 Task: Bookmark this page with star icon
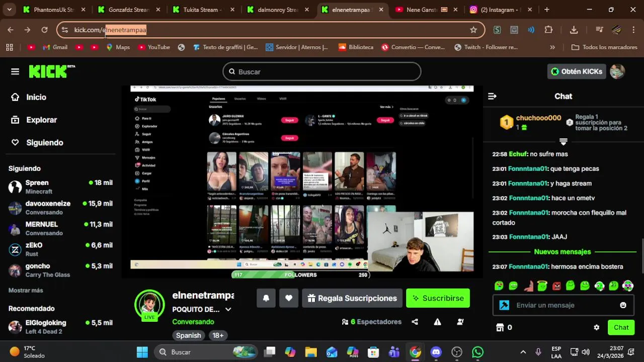[473, 30]
